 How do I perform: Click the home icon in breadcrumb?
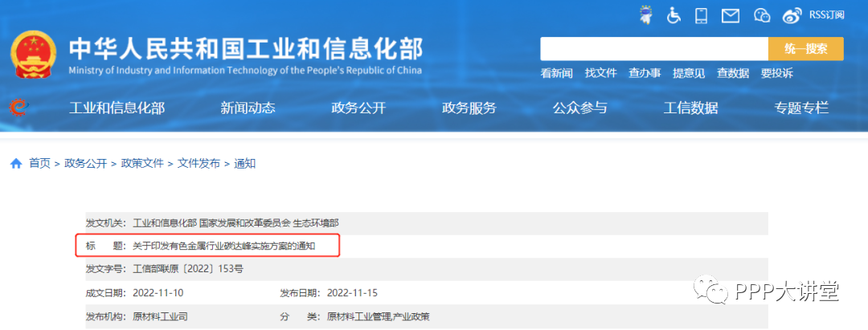tap(16, 164)
